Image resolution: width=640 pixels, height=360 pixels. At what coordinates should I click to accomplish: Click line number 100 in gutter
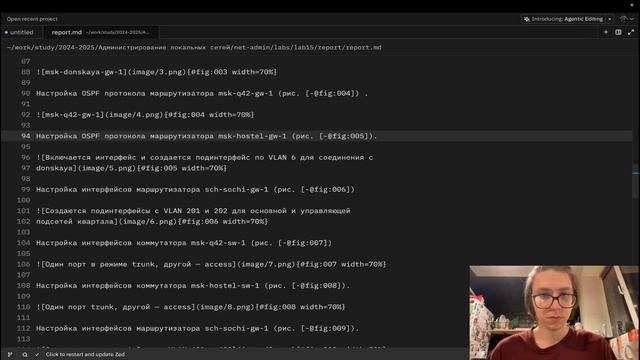(24, 200)
